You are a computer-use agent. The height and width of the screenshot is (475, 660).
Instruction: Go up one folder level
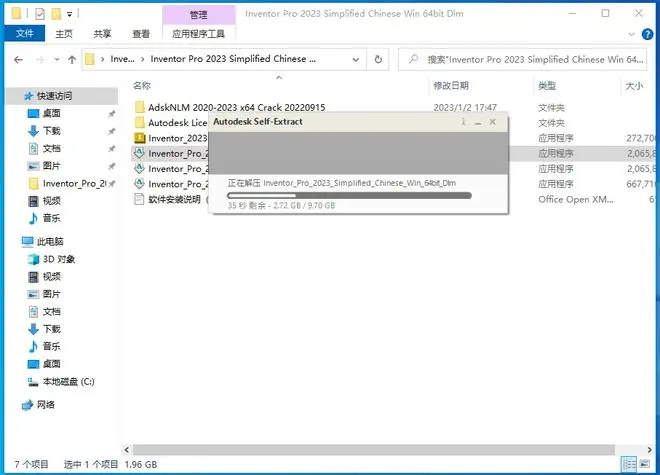(72, 60)
